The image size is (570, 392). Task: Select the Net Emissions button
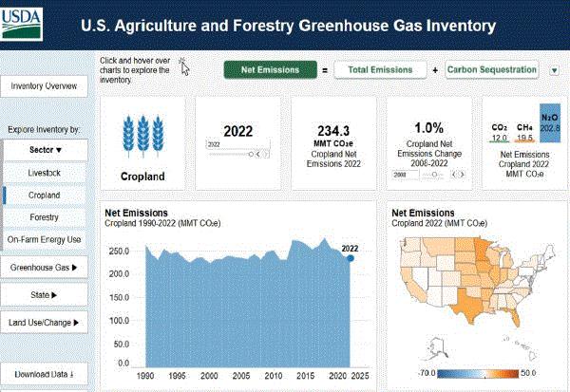click(x=270, y=69)
